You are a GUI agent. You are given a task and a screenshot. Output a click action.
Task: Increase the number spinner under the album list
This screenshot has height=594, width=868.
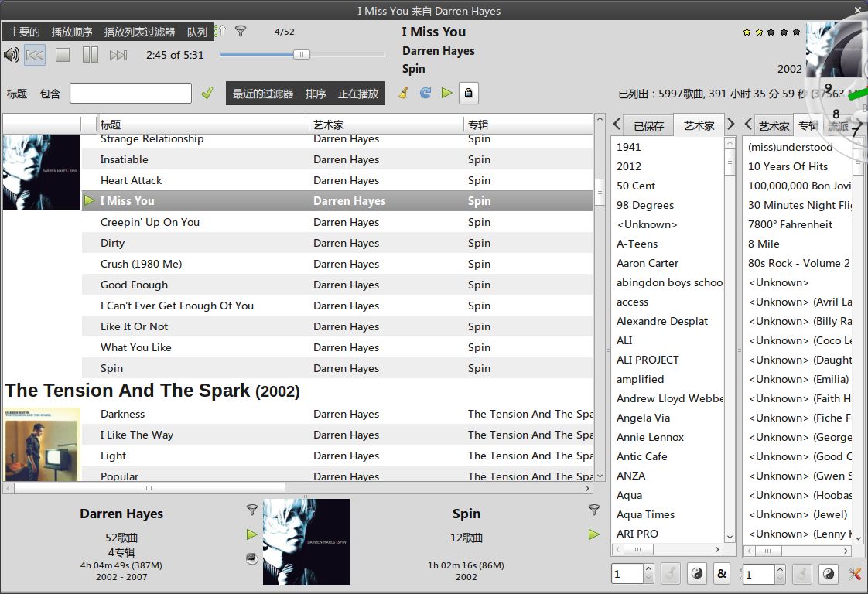click(x=781, y=569)
